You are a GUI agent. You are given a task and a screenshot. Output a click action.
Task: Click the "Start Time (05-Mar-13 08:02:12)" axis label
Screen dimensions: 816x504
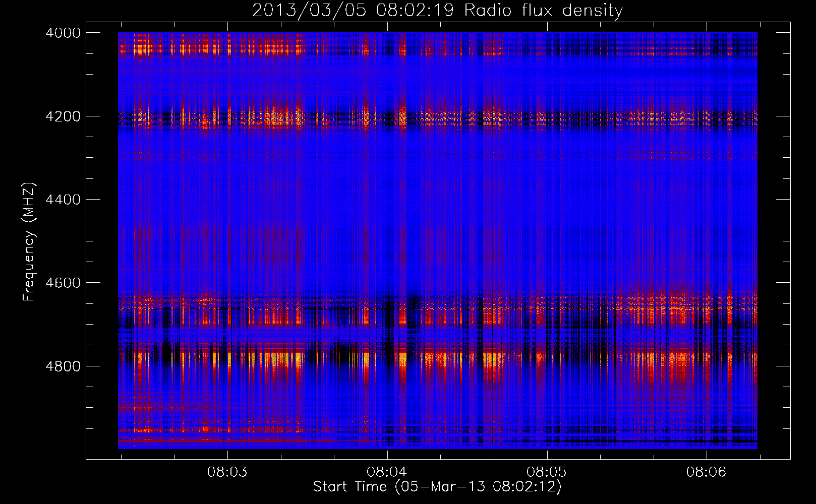437,487
